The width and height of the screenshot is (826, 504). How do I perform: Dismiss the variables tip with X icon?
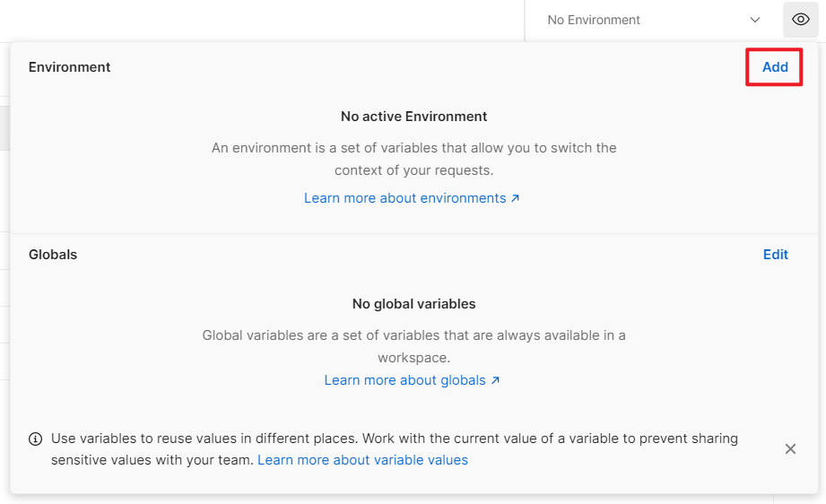[790, 448]
